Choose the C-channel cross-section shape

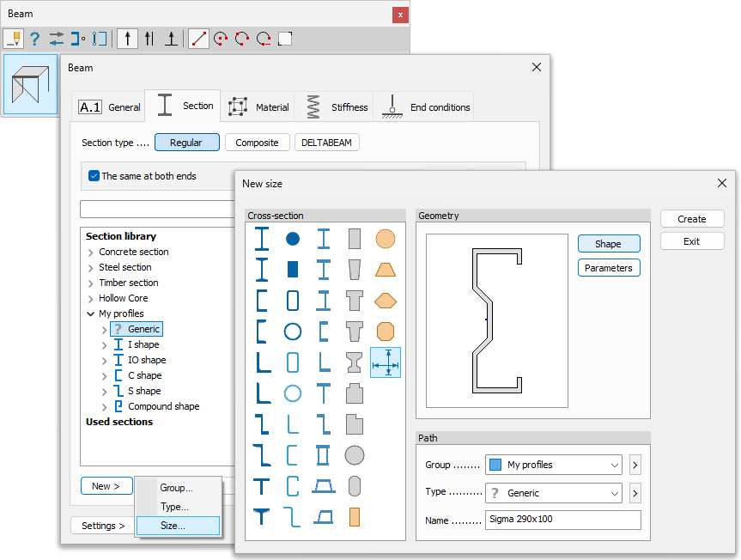tap(262, 301)
